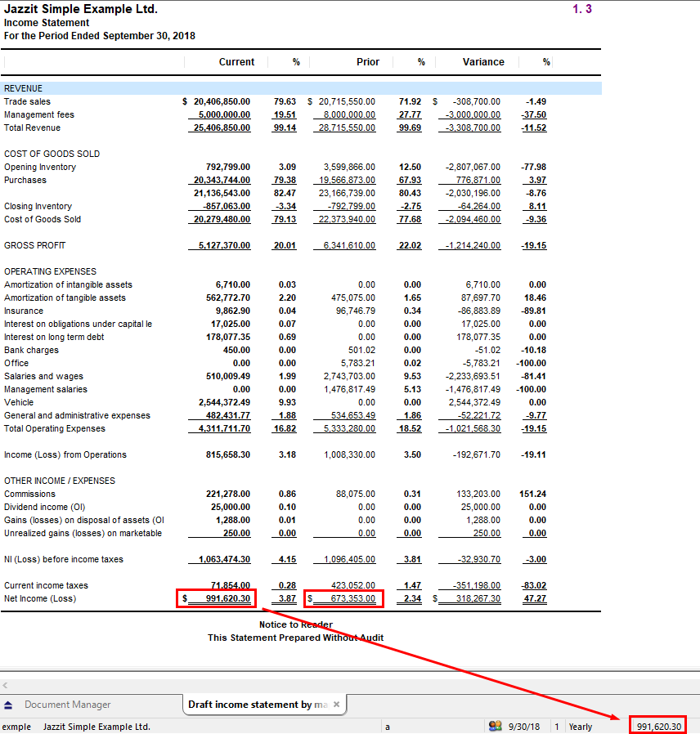Select the REVENUE section heading
This screenshot has width=700, height=734.
[x=24, y=88]
